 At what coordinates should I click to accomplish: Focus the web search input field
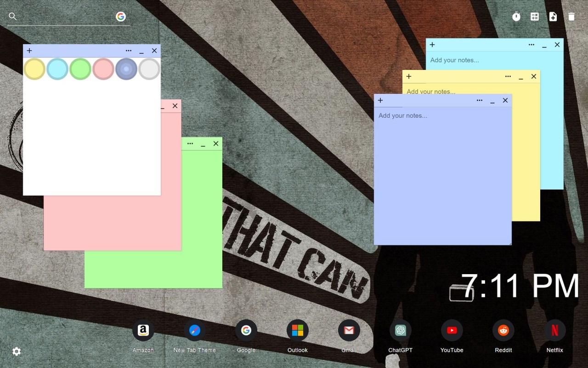point(66,17)
